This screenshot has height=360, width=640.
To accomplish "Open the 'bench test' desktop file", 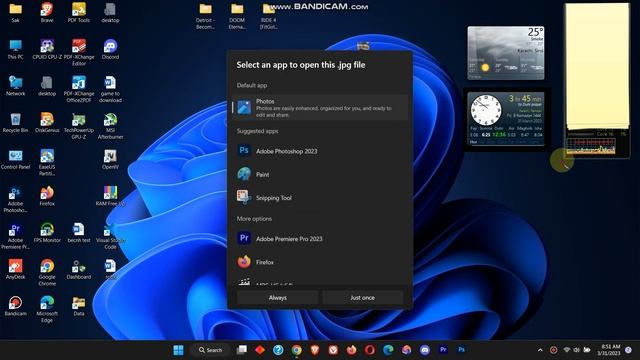I will click(79, 233).
